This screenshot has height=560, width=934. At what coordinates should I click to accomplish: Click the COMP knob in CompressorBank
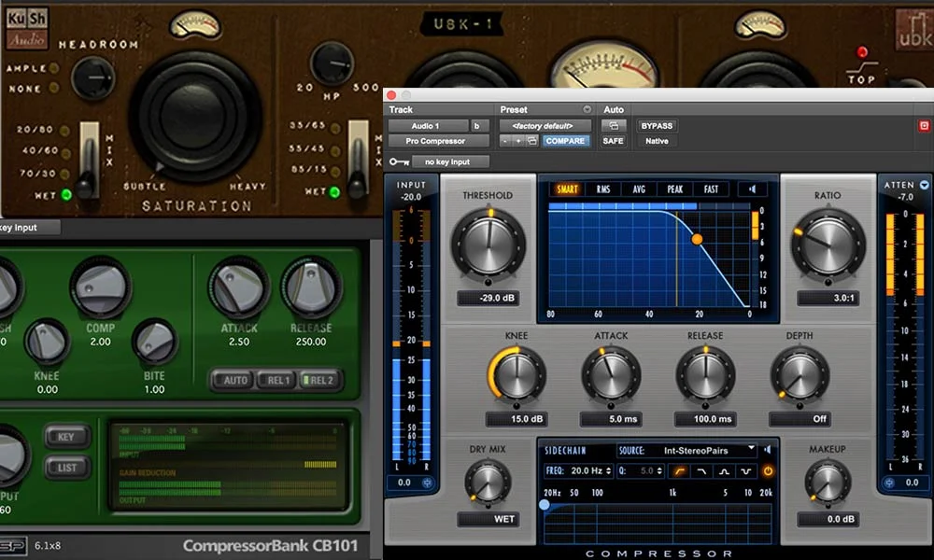pyautogui.click(x=100, y=288)
